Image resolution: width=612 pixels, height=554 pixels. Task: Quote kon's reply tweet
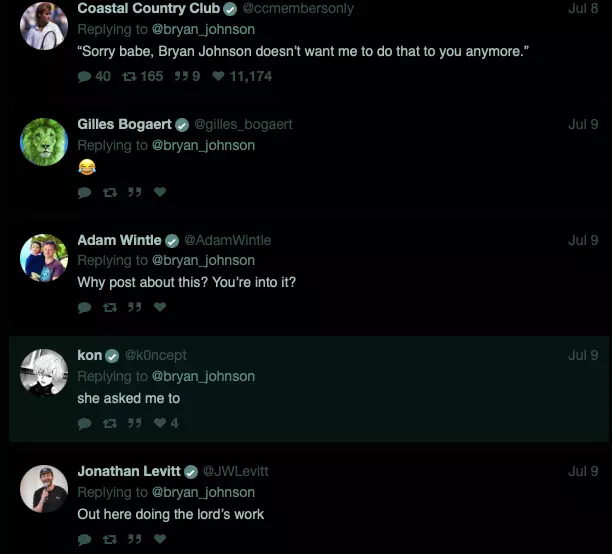(x=135, y=423)
